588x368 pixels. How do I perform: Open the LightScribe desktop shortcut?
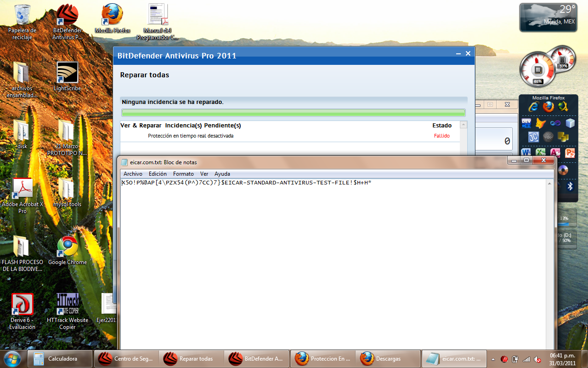(67, 76)
